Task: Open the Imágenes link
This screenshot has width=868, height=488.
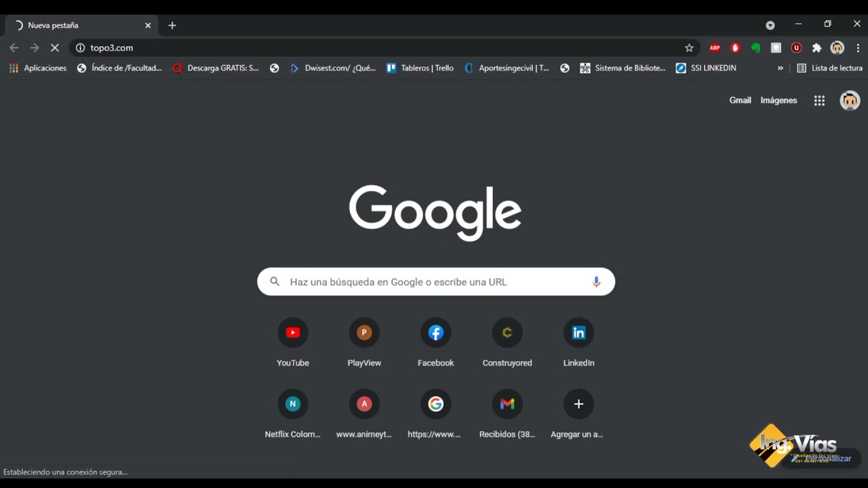Action: click(x=778, y=100)
